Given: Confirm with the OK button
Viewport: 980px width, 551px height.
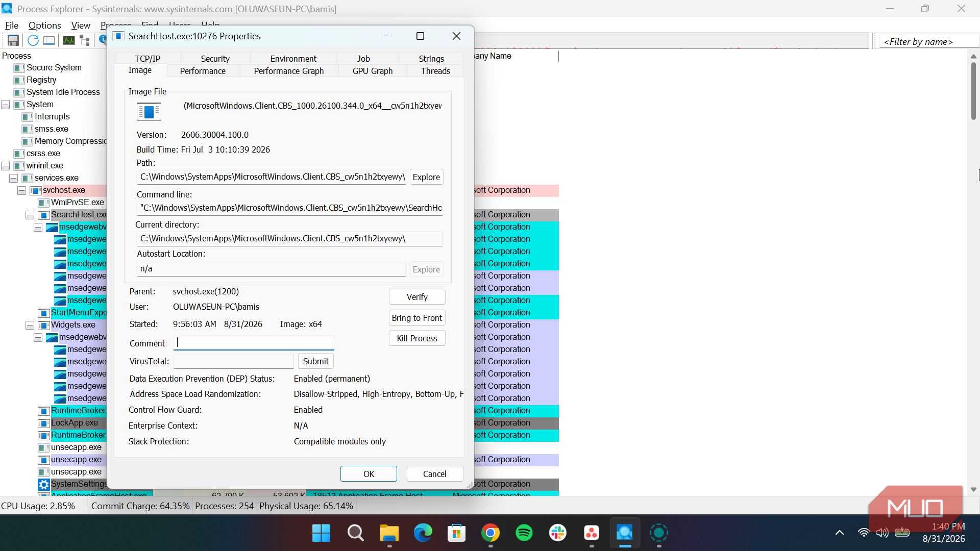Looking at the screenshot, I should 369,474.
